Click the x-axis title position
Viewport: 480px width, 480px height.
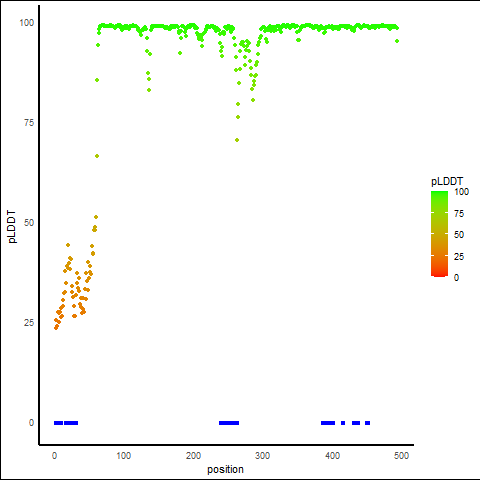click(225, 469)
